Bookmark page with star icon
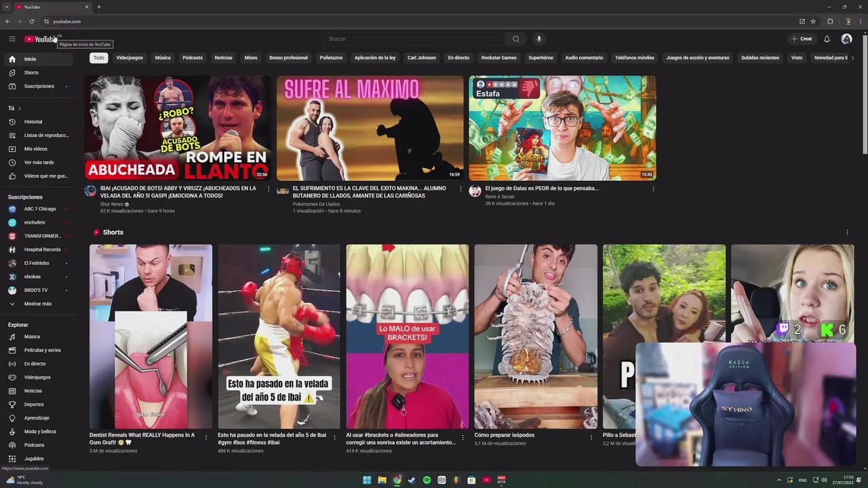 [x=813, y=21]
